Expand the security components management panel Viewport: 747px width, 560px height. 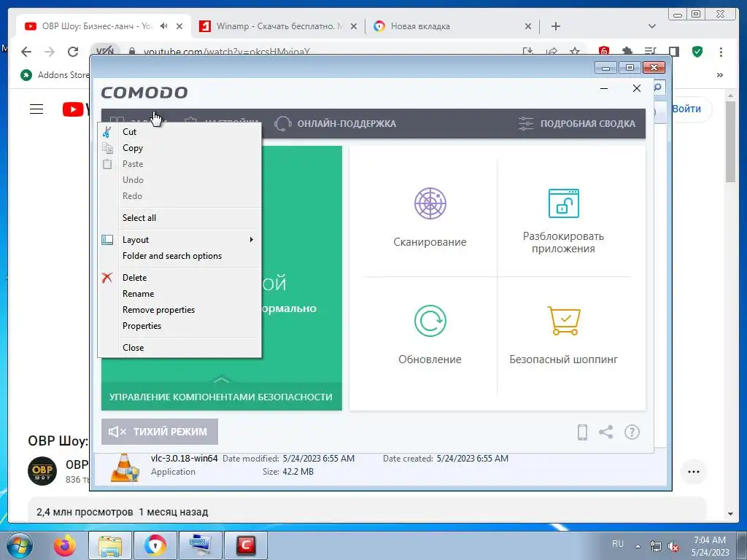(222, 396)
